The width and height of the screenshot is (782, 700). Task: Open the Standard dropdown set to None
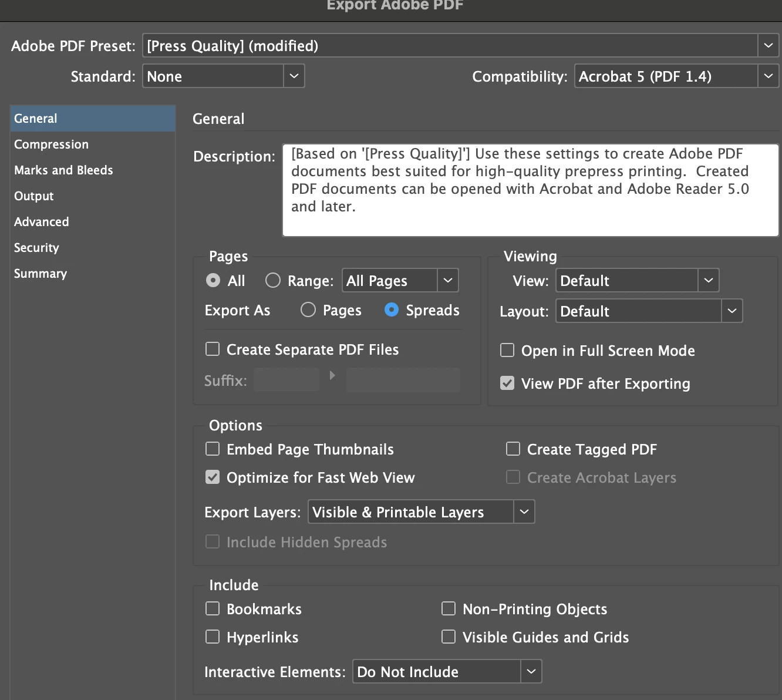pyautogui.click(x=224, y=76)
